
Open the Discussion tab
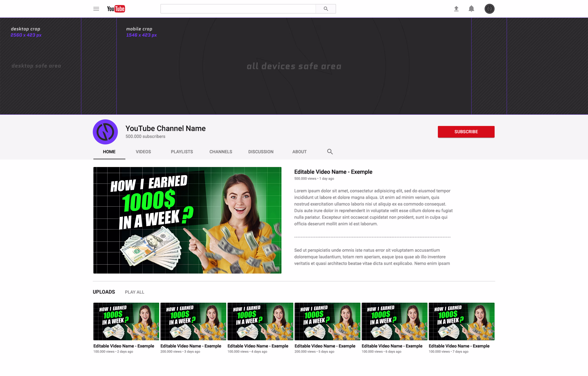(261, 152)
